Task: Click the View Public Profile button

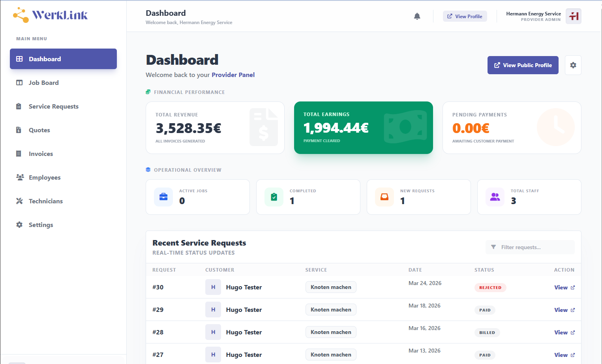Action: click(x=523, y=65)
